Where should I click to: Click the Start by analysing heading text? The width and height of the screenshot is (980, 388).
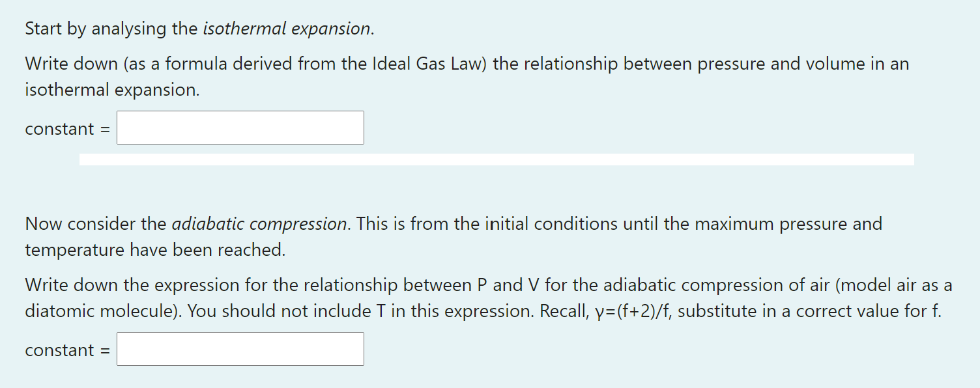111,29
